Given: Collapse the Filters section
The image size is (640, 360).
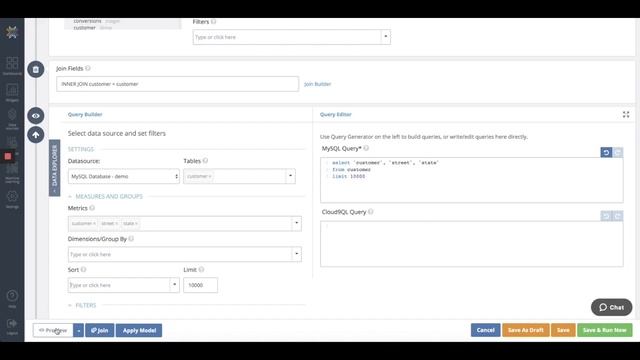Looking at the screenshot, I should coord(82,305).
